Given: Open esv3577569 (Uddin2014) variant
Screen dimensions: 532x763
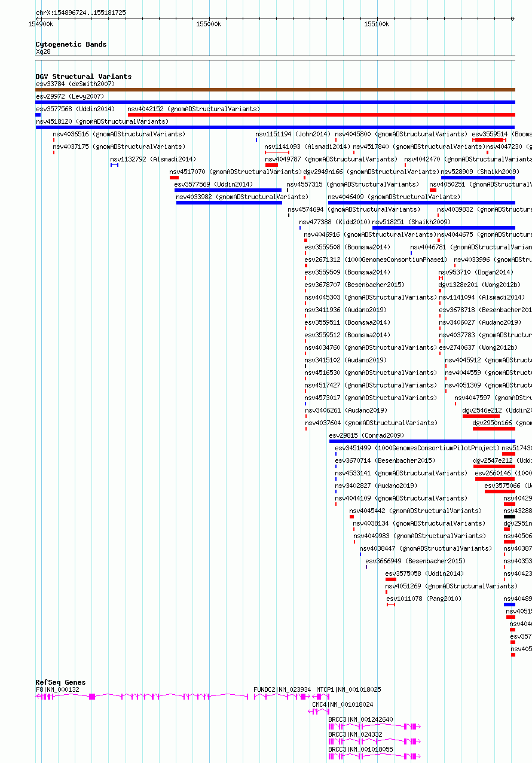Looking at the screenshot, I should [213, 185].
